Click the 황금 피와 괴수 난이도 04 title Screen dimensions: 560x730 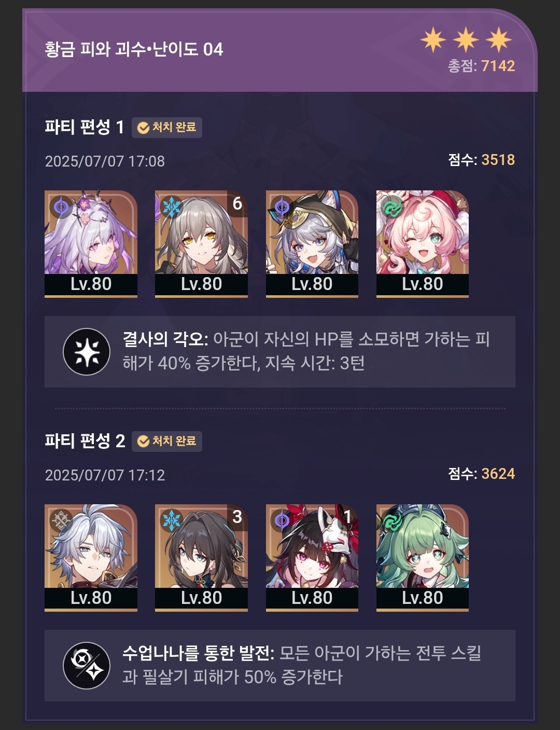point(134,49)
